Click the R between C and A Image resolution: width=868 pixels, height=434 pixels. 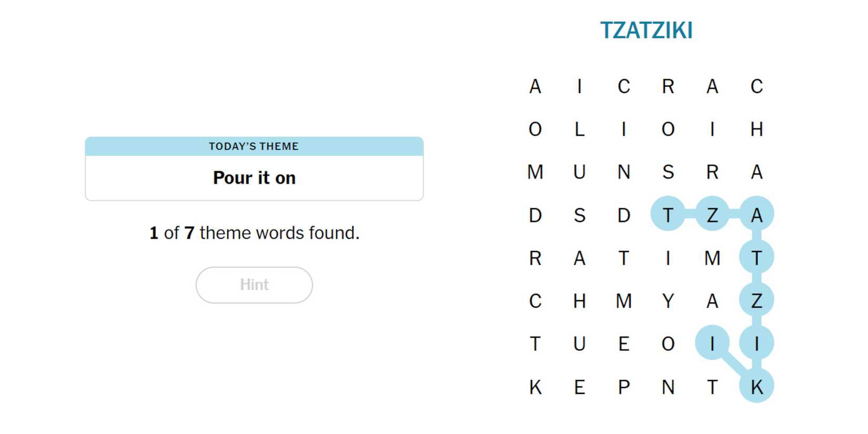pyautogui.click(x=668, y=86)
